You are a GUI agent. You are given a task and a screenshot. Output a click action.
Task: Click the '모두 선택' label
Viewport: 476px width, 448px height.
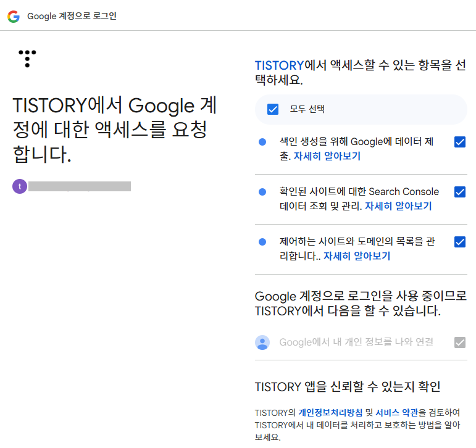tap(307, 109)
